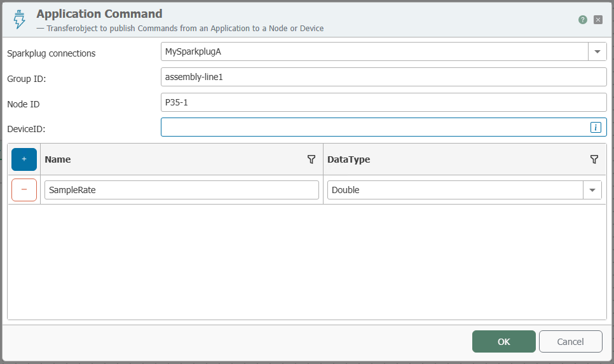Viewport: 614px width, 364px height.
Task: Open the Double data type combo box
Action: point(455,190)
